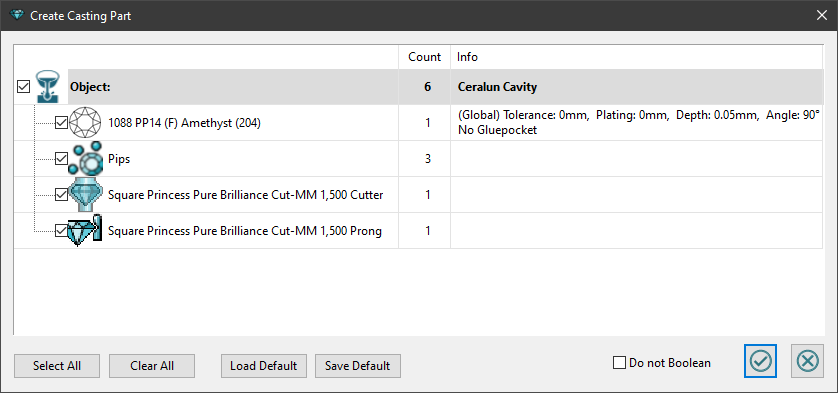Cancel with the circled X button
This screenshot has width=838, height=393.
point(808,361)
